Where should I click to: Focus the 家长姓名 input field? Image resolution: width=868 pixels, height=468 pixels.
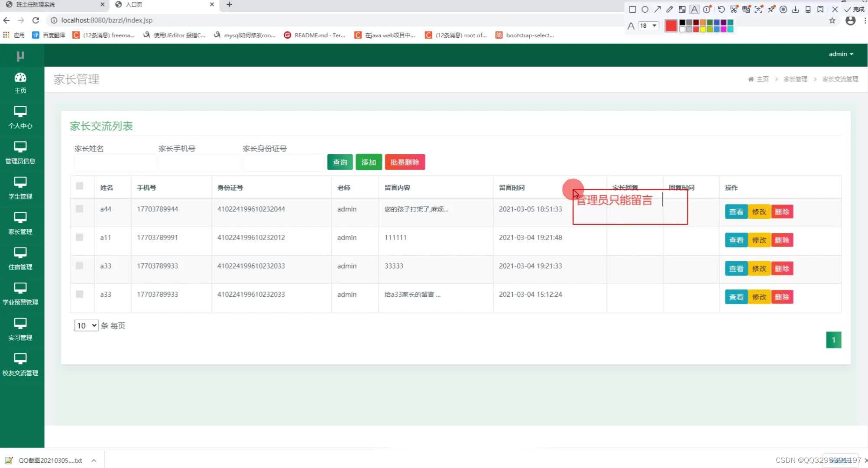[x=115, y=162]
